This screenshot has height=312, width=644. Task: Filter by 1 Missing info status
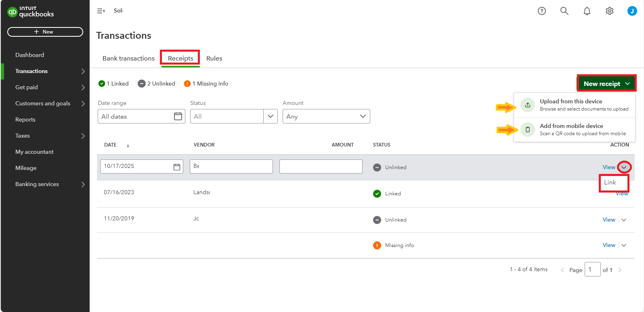tap(206, 84)
